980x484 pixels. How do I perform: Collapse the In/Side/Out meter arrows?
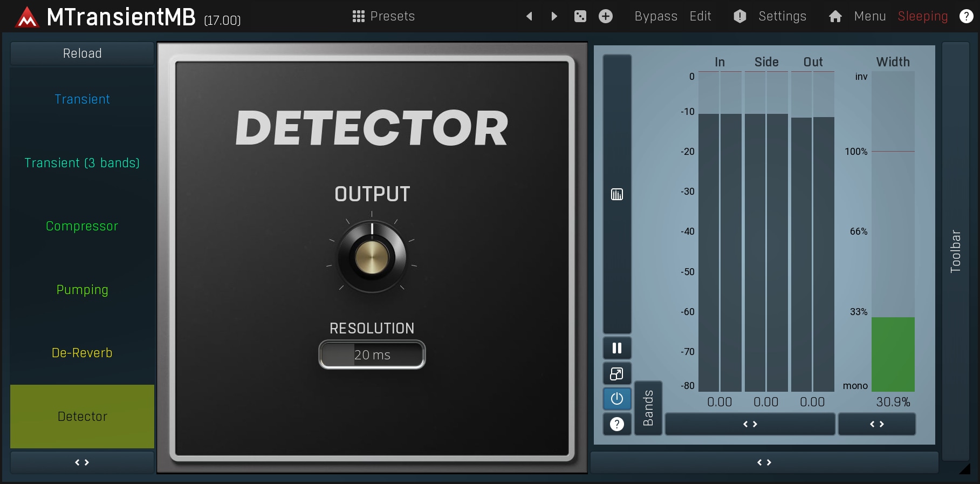click(750, 424)
